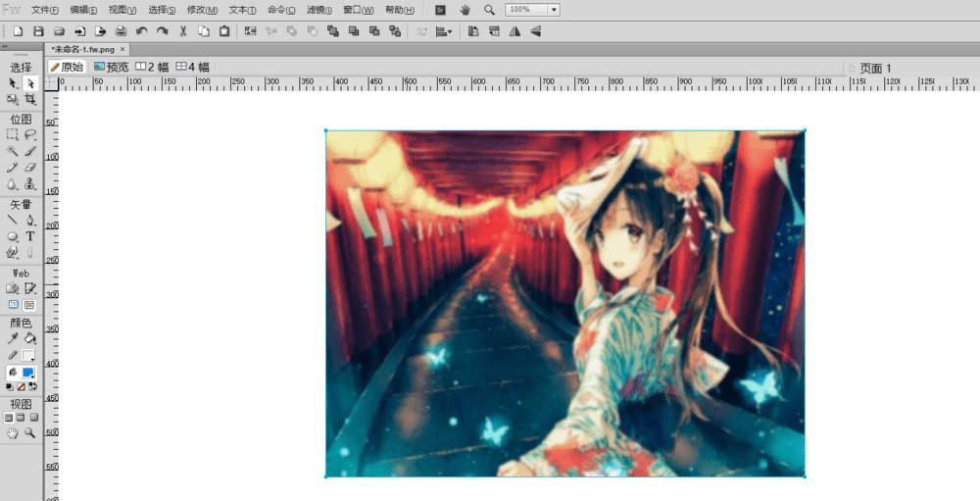Select the Magic Wand tool
The image size is (980, 501).
(13, 151)
